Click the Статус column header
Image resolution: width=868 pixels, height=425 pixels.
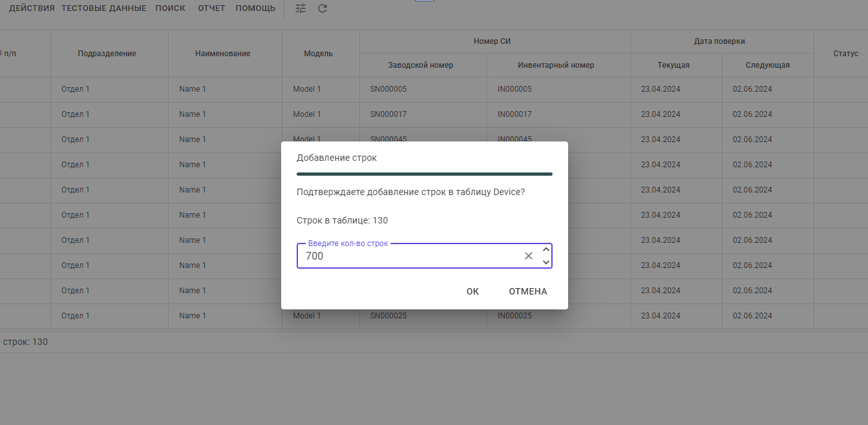[845, 54]
